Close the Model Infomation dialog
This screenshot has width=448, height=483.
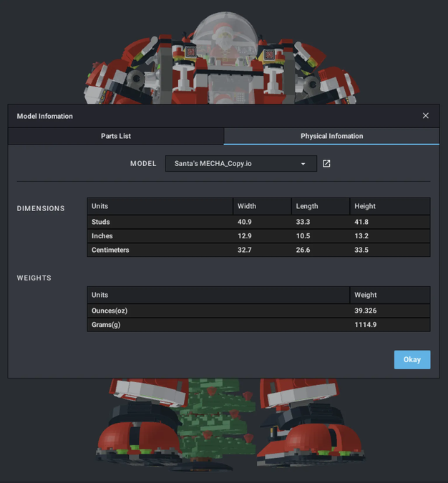[425, 116]
